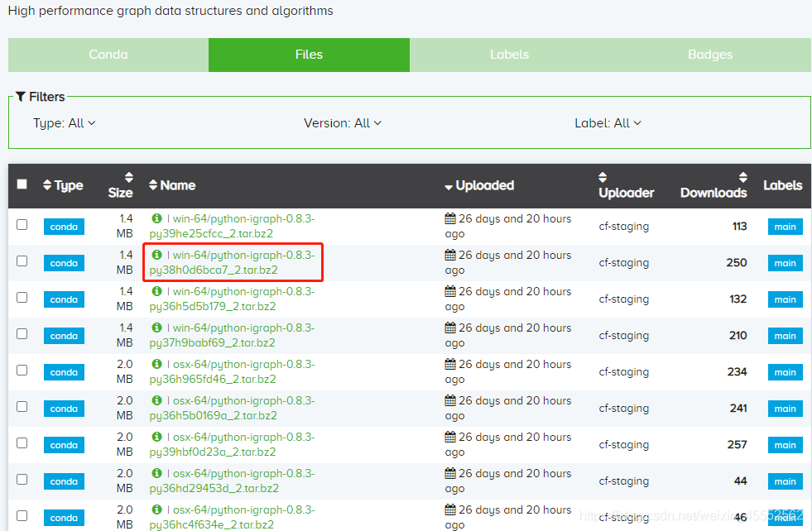Viewport: 812px width, 531px height.
Task: Open the Label: All filter dropdown
Action: [608, 123]
